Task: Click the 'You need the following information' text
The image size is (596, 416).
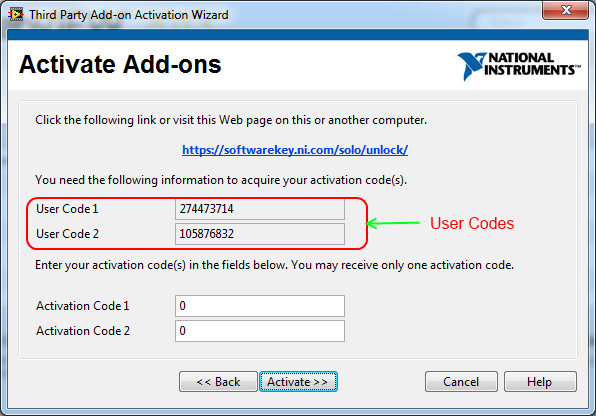Action: click(x=221, y=179)
